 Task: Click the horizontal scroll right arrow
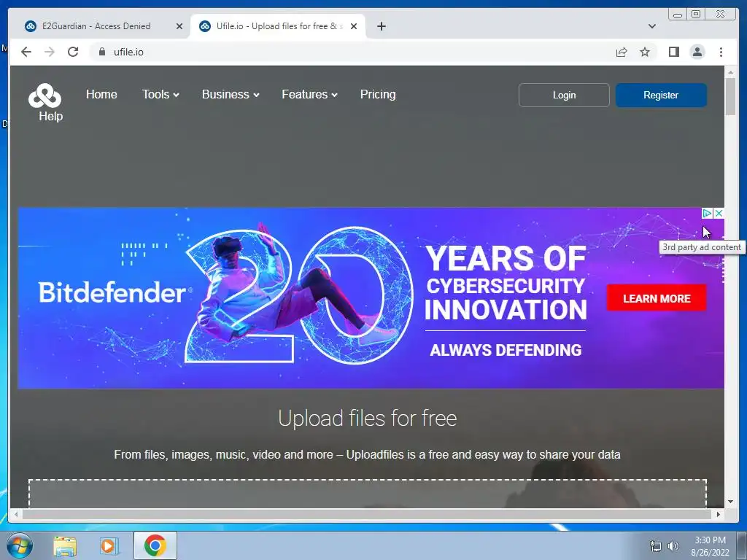(x=719, y=514)
